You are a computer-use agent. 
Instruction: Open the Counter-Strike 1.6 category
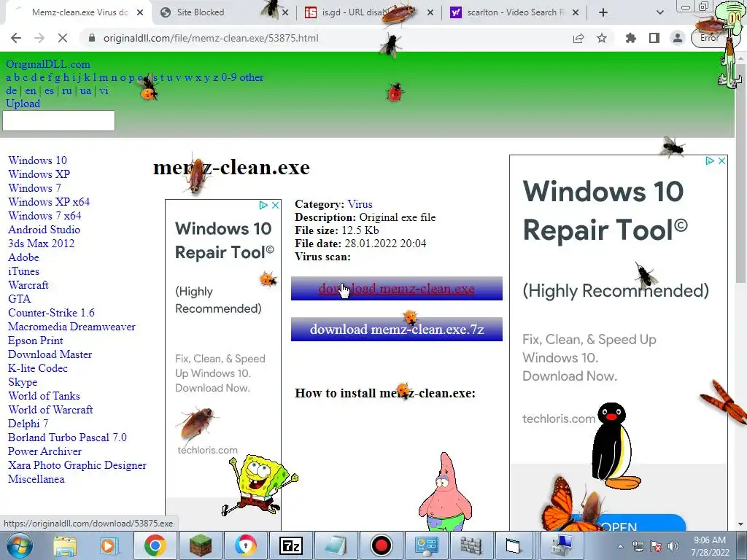click(51, 313)
